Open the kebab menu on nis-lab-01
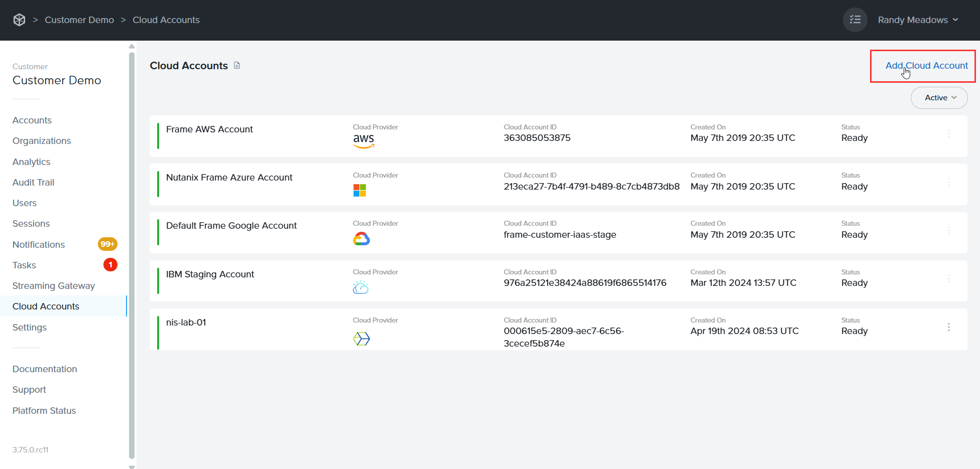Image resolution: width=980 pixels, height=469 pixels. pos(949,327)
